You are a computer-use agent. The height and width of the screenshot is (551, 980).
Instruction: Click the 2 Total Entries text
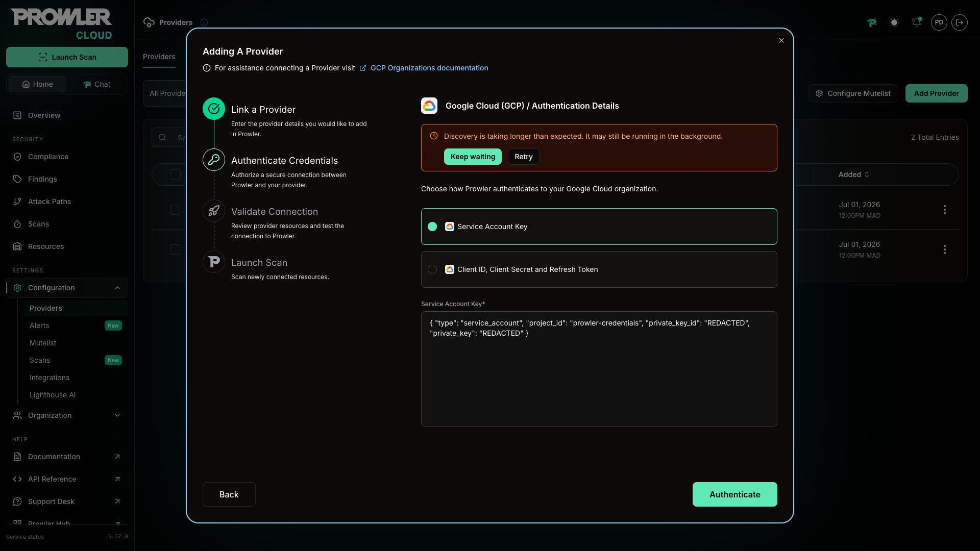pos(935,137)
